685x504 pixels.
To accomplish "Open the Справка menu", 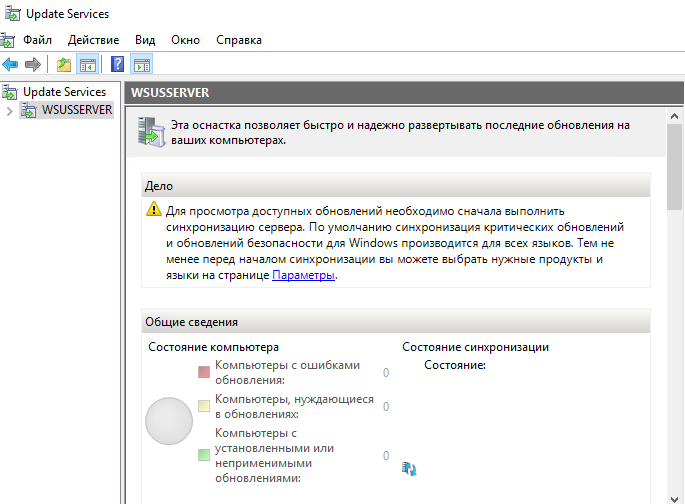I will [x=238, y=40].
